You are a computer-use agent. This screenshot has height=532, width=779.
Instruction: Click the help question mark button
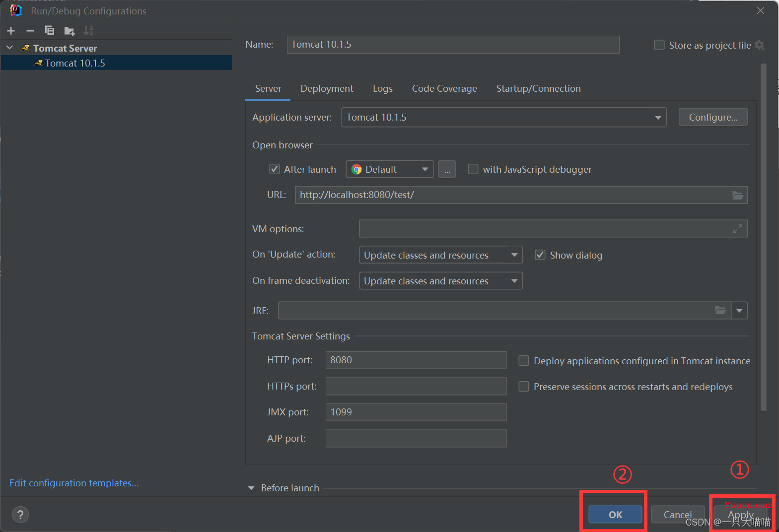click(20, 515)
